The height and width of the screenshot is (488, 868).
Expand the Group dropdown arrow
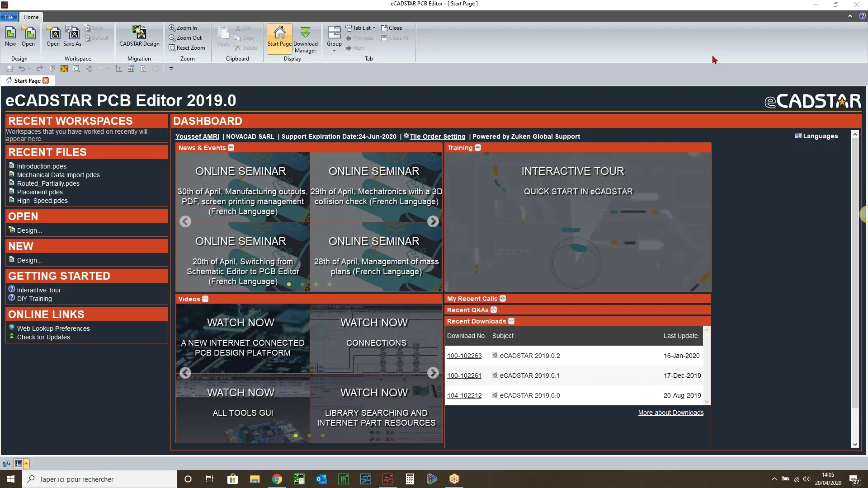pos(334,51)
